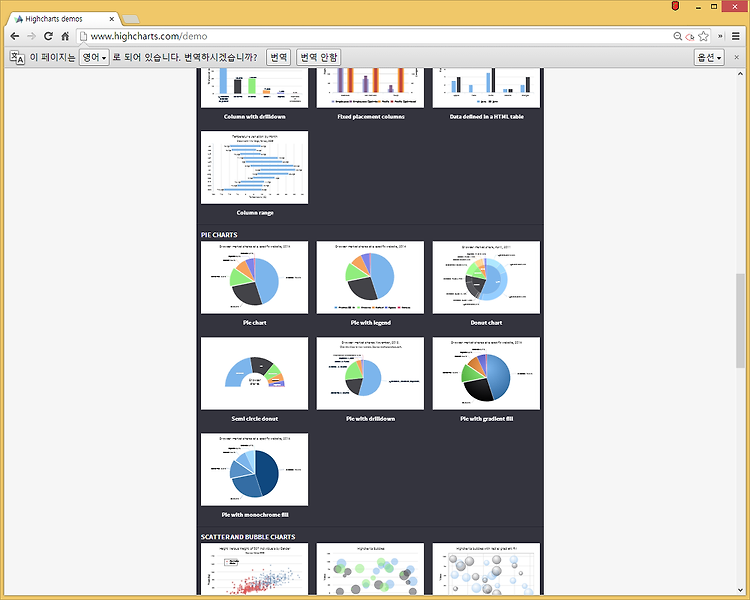Screen dimensions: 750x600
Task: Click the scrollbar down arrow
Action: [x=740, y=590]
